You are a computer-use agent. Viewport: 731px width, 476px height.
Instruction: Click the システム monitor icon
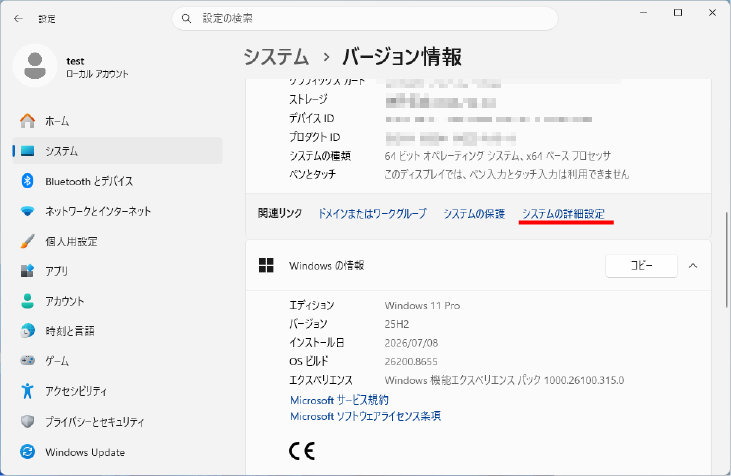(x=28, y=151)
